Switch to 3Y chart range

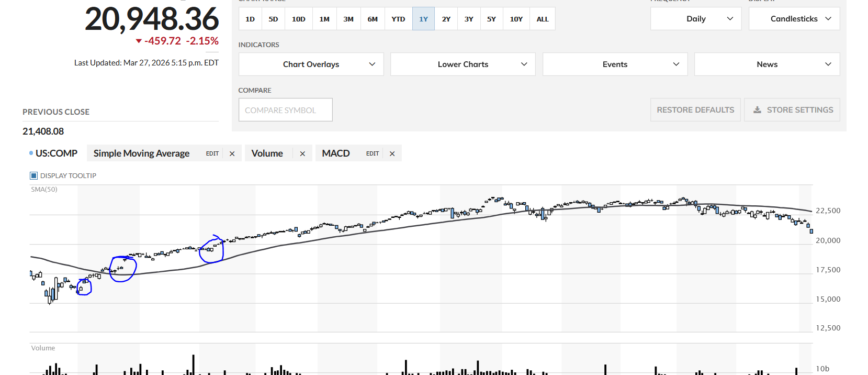click(x=469, y=19)
